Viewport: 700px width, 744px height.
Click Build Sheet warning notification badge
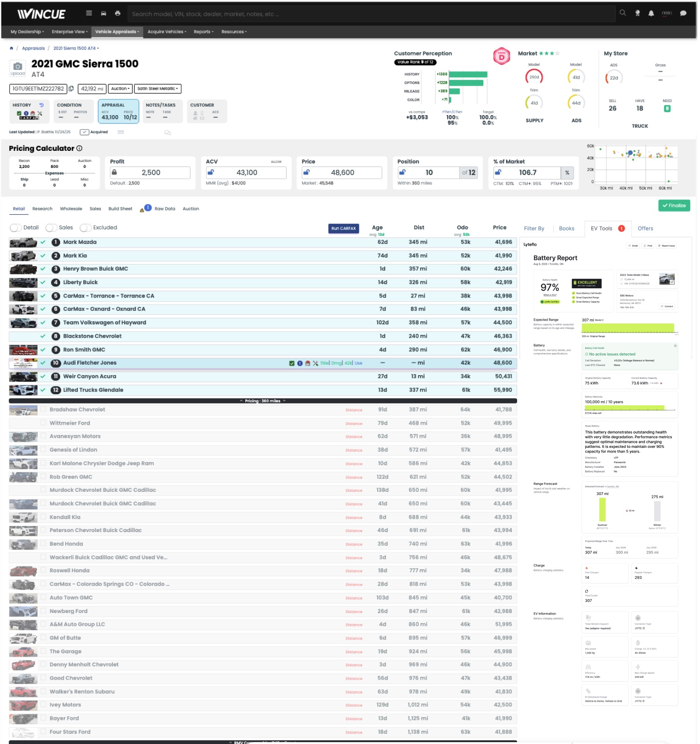coord(148,208)
